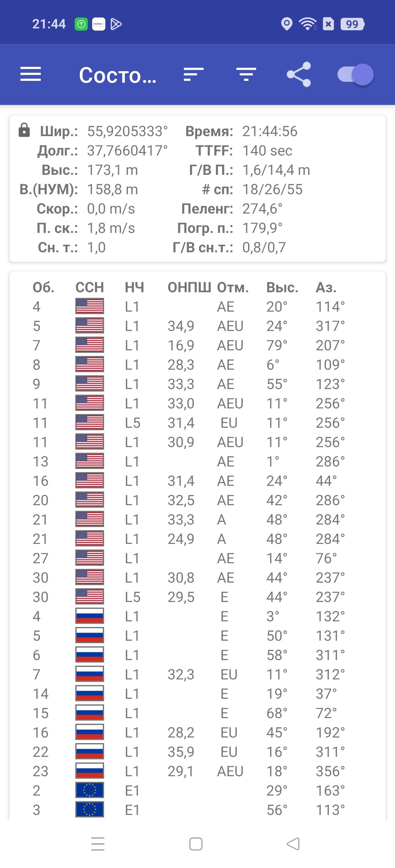Tap the Wi-Fi status bar icon
This screenshot has height=868, width=395.
click(x=307, y=24)
